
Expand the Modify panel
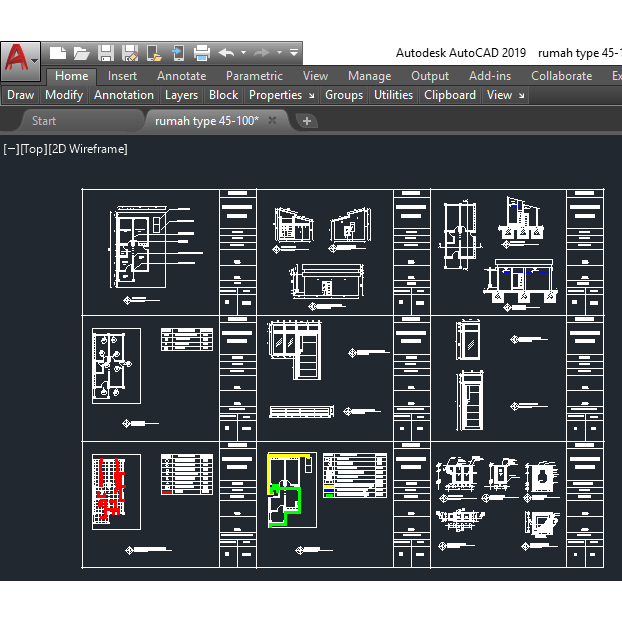click(x=64, y=95)
